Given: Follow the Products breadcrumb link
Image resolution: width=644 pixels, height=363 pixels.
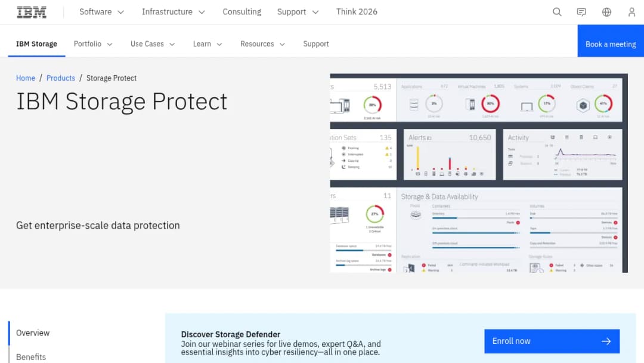Looking at the screenshot, I should 61,78.
